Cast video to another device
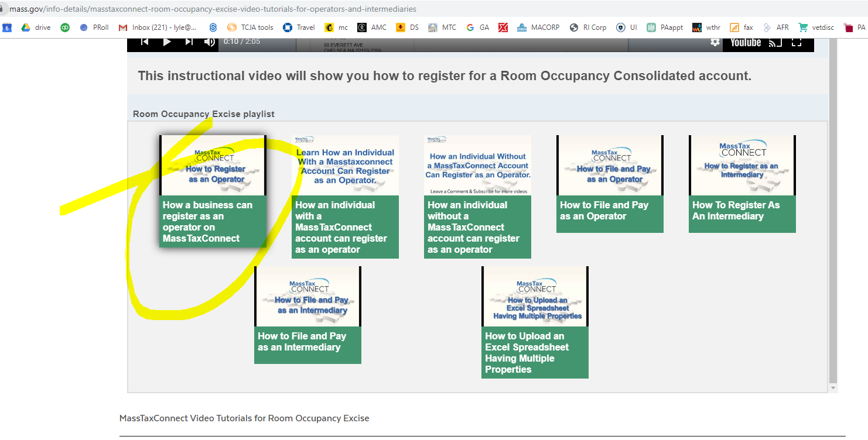This screenshot has width=868, height=440. [775, 42]
